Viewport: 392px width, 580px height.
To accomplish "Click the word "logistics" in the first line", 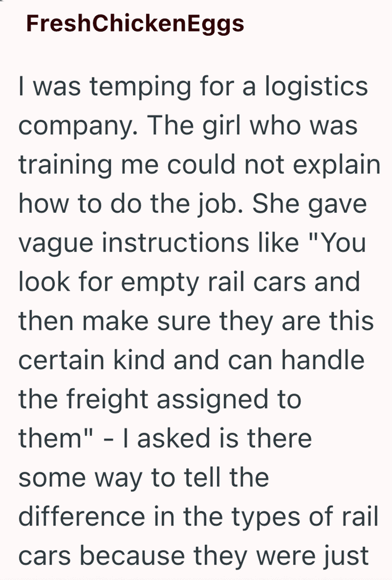I will pyautogui.click(x=317, y=87).
